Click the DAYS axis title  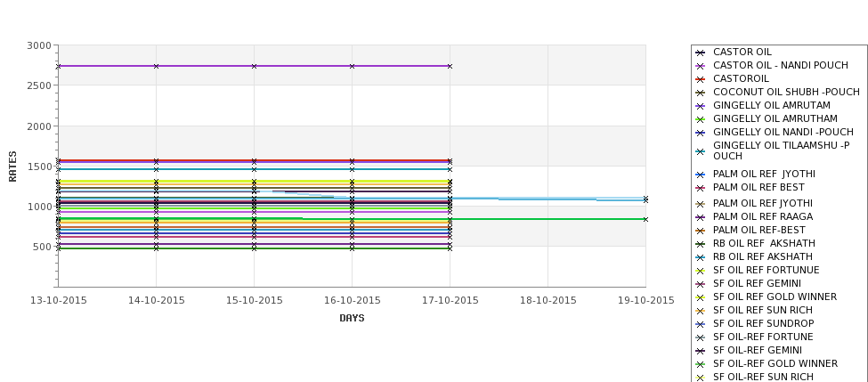pyautogui.click(x=352, y=318)
